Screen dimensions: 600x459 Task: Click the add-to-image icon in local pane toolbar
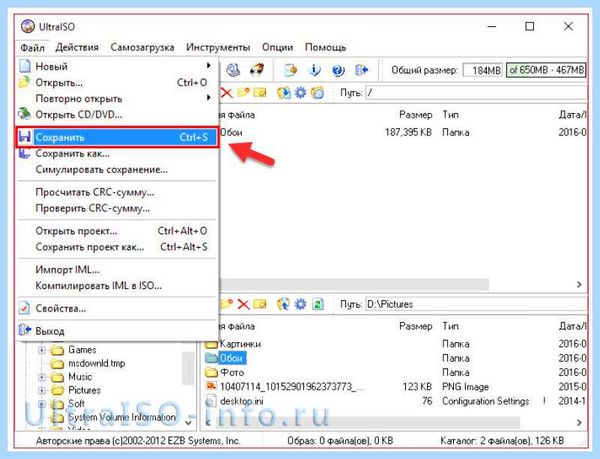pyautogui.click(x=284, y=304)
